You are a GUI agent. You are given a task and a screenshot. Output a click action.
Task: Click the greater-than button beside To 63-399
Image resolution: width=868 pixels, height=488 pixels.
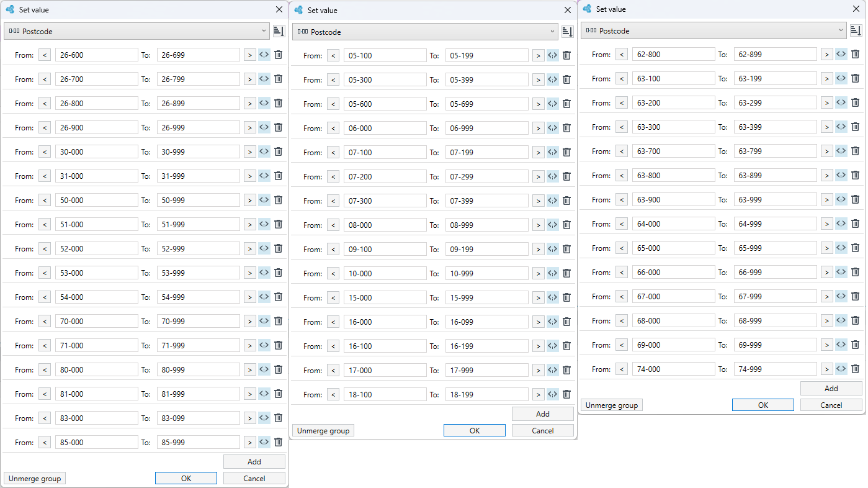827,127
